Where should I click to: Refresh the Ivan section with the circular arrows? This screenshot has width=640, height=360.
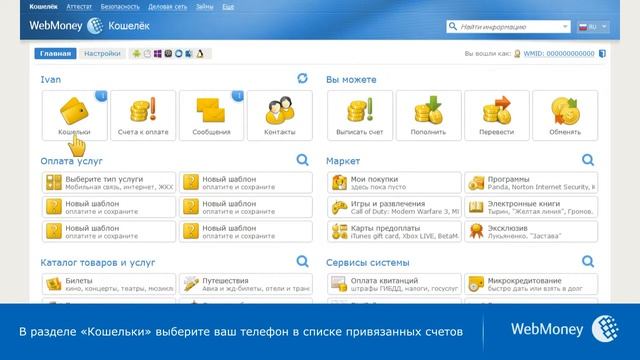click(302, 78)
